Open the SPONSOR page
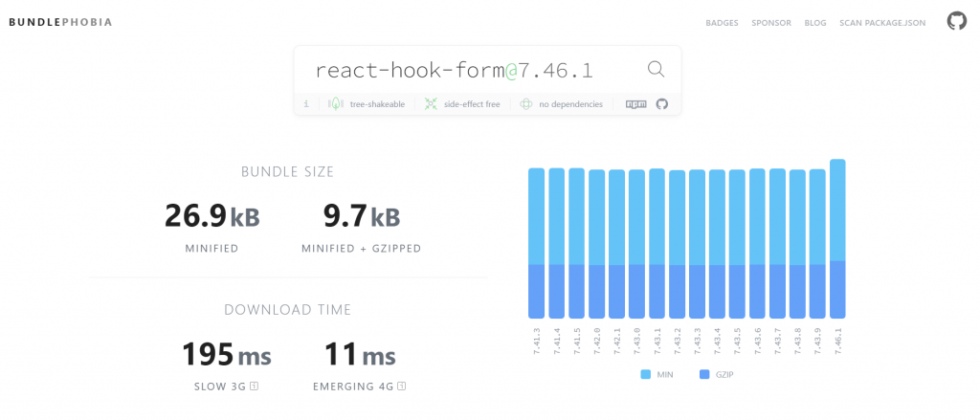Viewport: 980px width, 420px height. pos(771,23)
